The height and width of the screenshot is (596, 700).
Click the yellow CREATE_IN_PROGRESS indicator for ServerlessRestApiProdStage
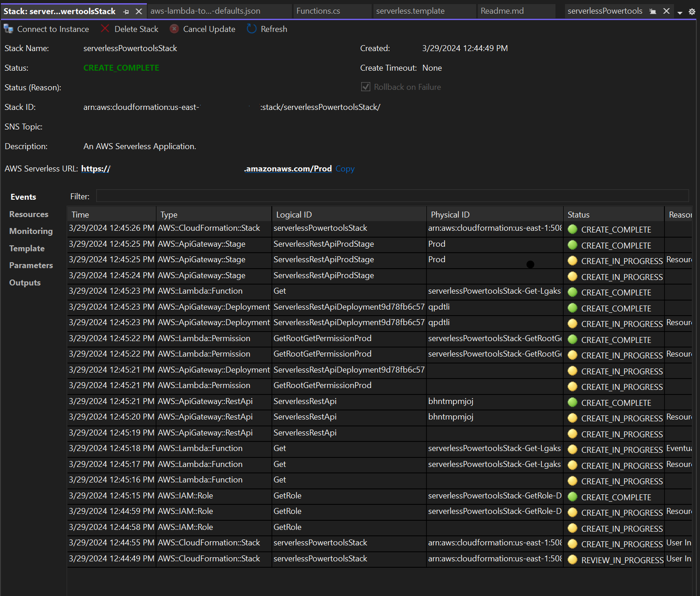[x=572, y=260]
